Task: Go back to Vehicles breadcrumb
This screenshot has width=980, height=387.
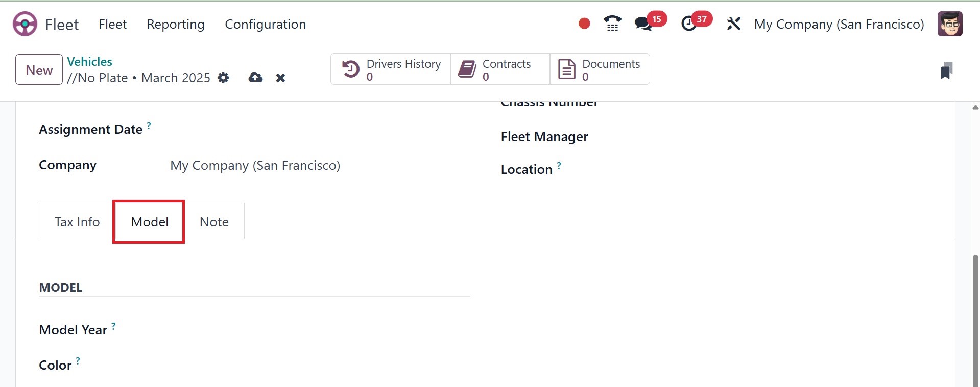Action: click(89, 62)
